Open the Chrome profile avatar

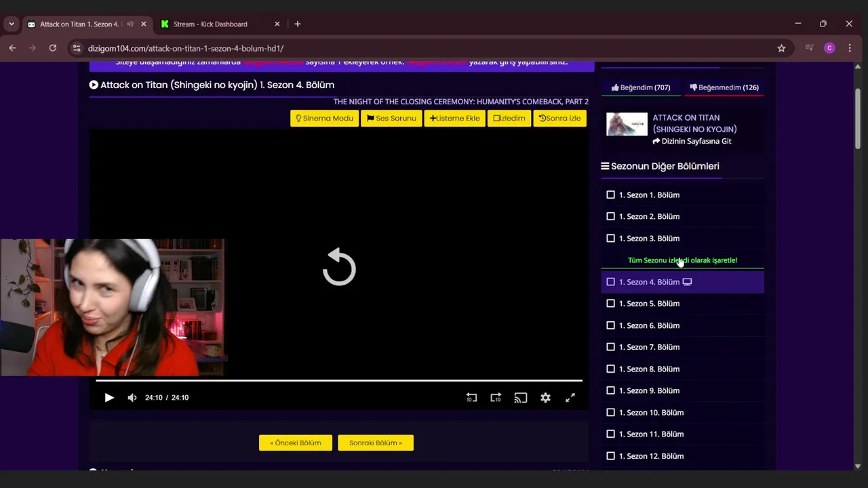pyautogui.click(x=829, y=48)
